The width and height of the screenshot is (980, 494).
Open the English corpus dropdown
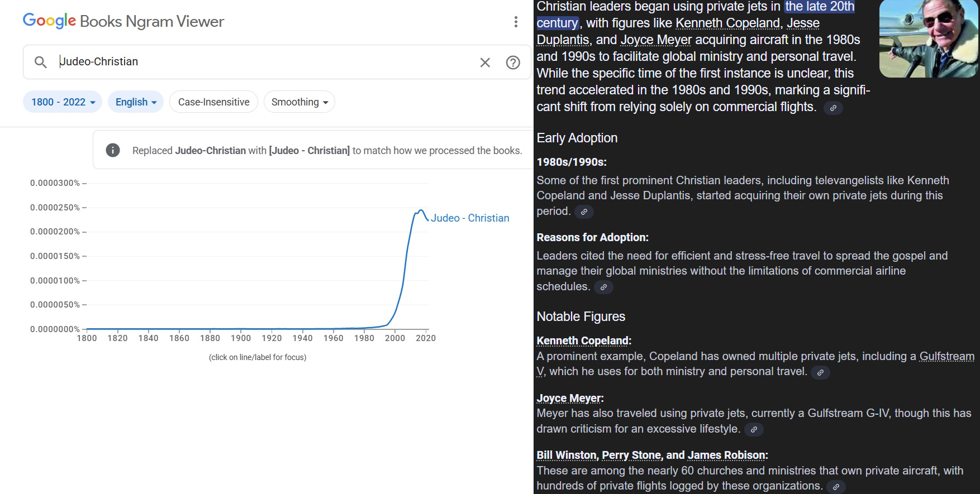[136, 102]
